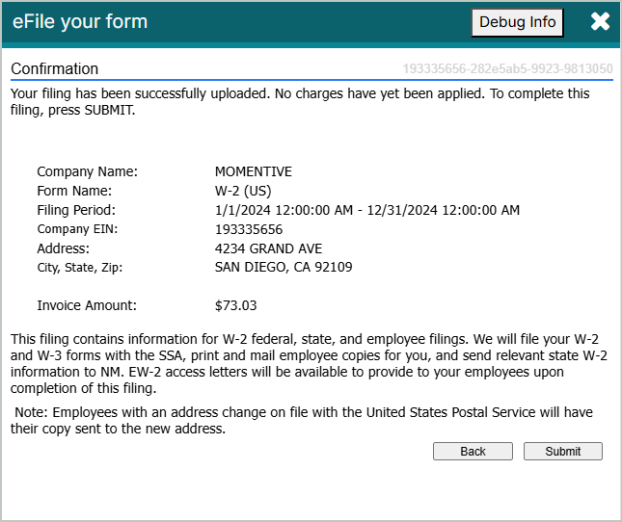The height and width of the screenshot is (522, 622).
Task: Click the MOMENTIVE company name value
Action: coord(253,172)
